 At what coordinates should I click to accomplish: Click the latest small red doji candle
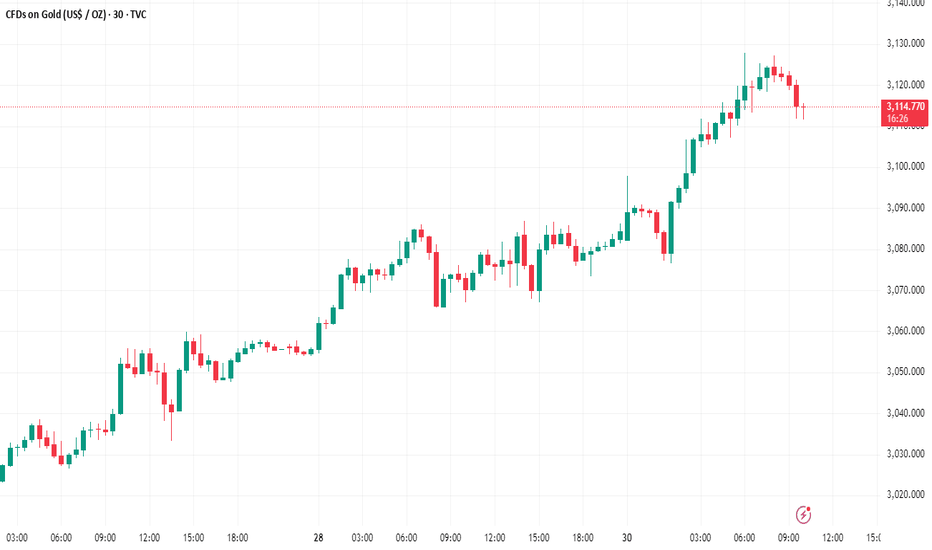point(804,110)
